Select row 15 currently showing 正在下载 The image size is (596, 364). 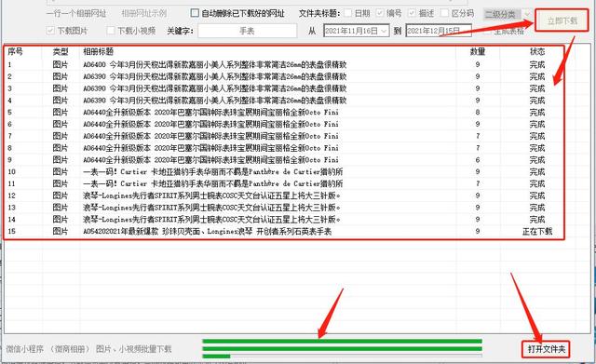click(283, 231)
